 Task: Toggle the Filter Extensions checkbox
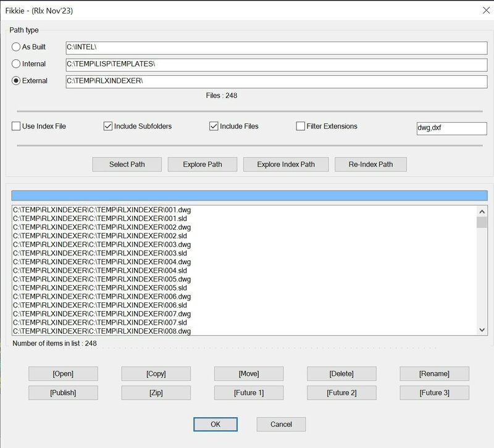(x=301, y=127)
